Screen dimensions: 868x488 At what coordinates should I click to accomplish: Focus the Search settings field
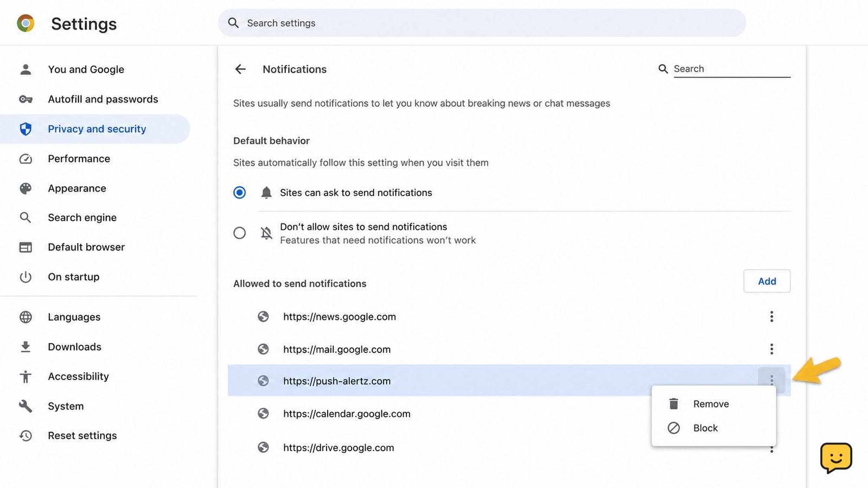482,23
